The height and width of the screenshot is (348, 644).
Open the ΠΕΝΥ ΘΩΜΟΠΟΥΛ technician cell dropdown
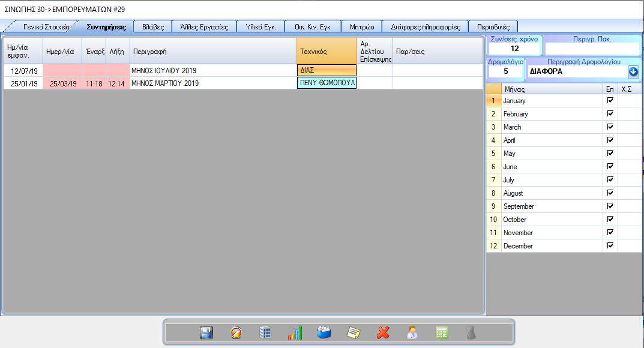(327, 83)
